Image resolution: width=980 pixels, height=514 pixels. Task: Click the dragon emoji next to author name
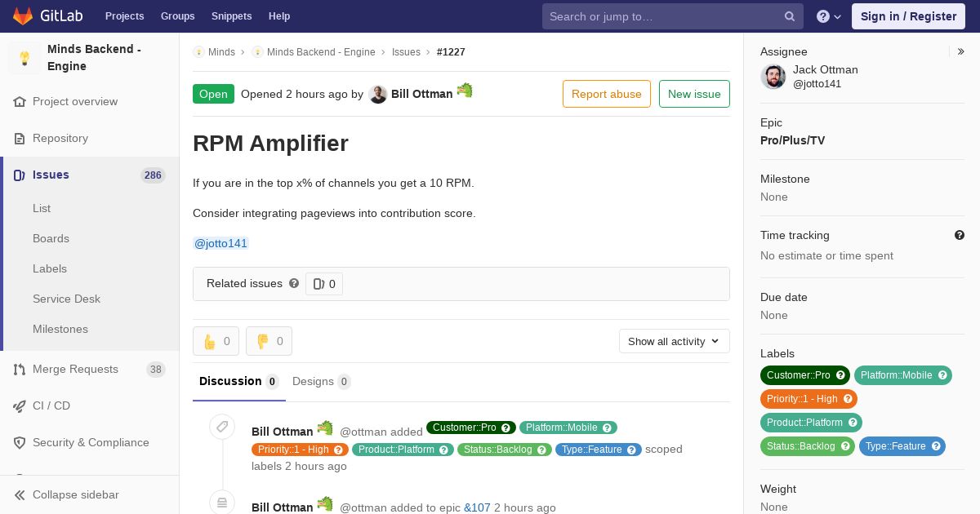[465, 90]
